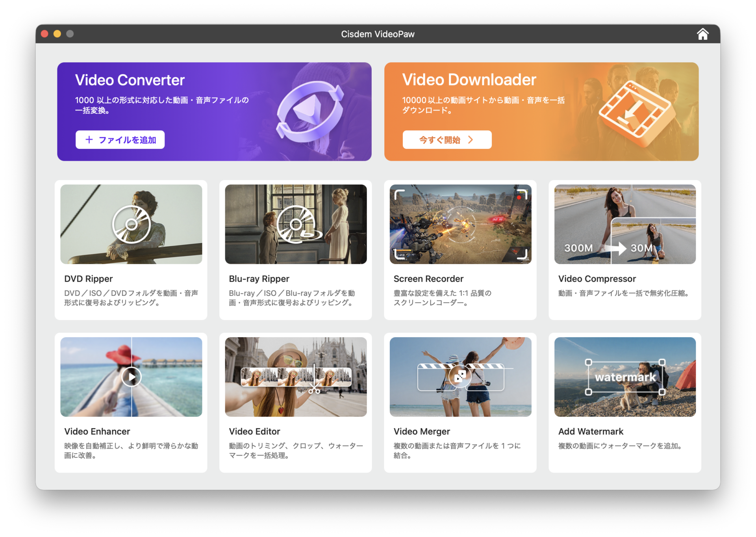
Task: Select the Blu-ray Ripper title text
Action: click(x=259, y=279)
